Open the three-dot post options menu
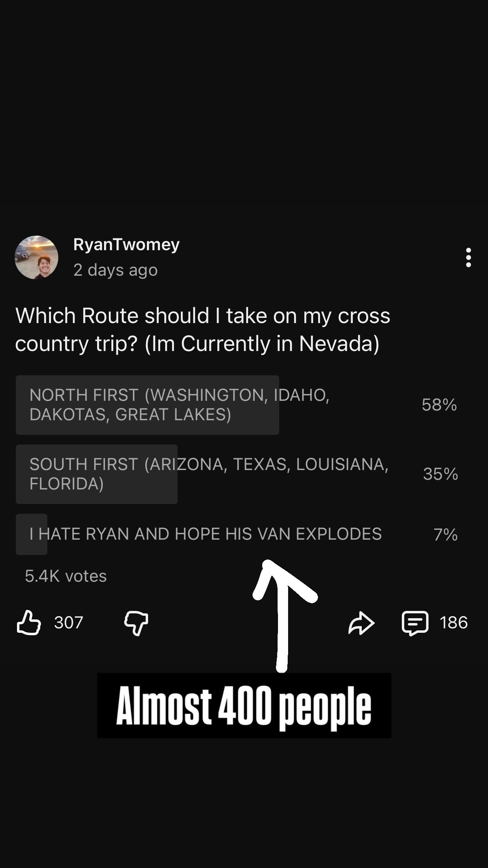Viewport: 488px width, 868px height. tap(468, 257)
